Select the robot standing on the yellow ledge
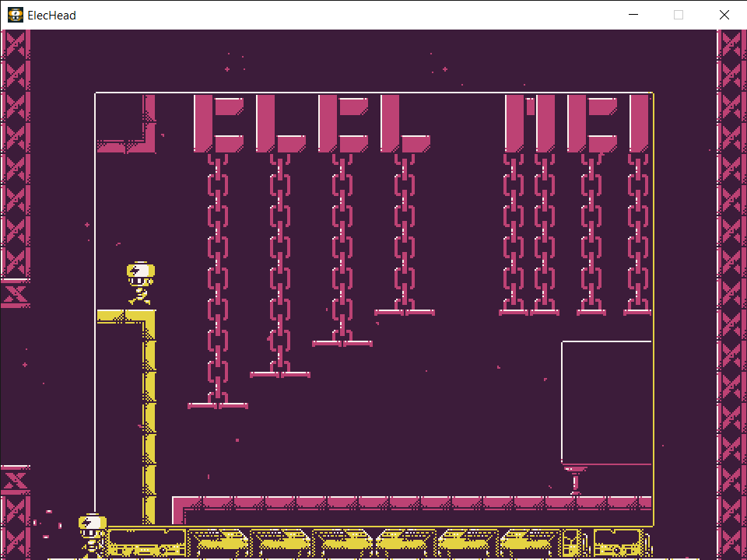 [x=140, y=283]
